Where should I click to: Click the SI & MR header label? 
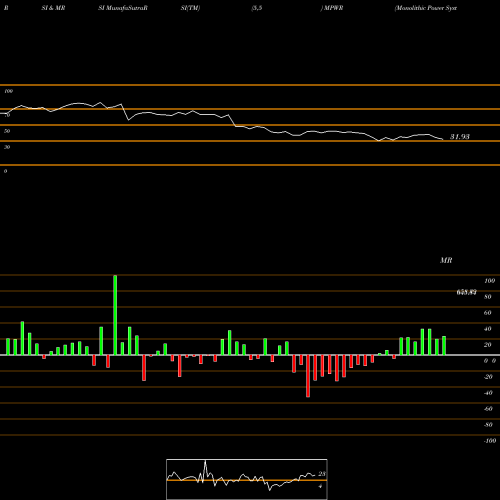(x=53, y=8)
